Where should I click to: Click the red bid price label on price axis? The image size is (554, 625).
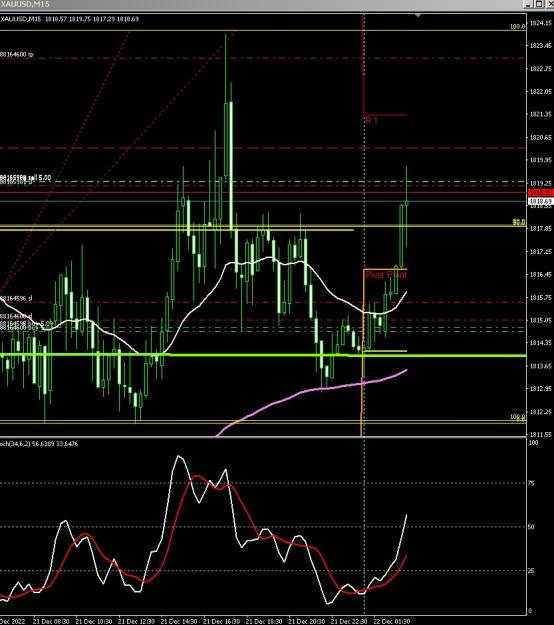pyautogui.click(x=541, y=193)
